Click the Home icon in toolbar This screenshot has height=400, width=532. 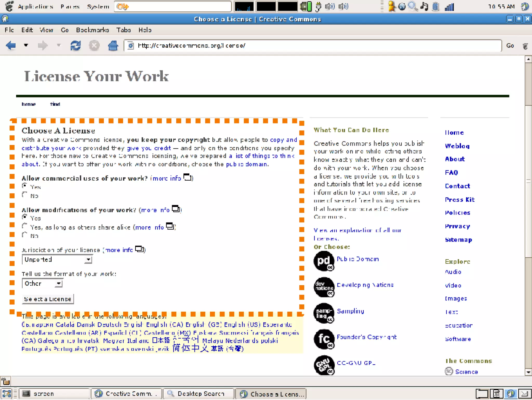tap(113, 46)
